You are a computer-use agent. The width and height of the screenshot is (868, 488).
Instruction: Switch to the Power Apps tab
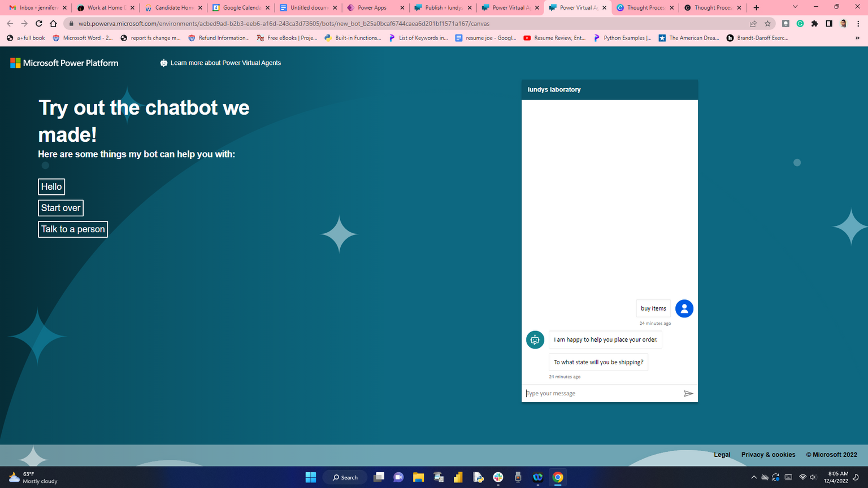point(372,7)
